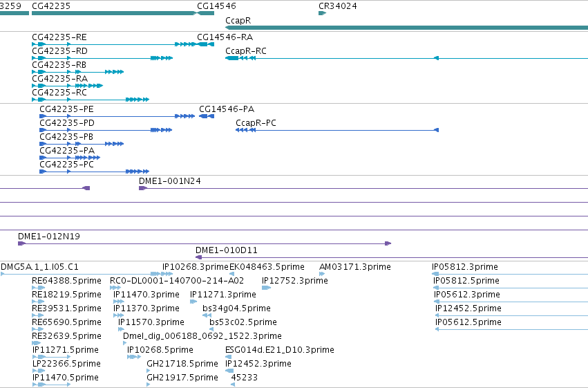This screenshot has width=588, height=388.
Task: Click transcript CG42235-RC label
Action: tap(59, 93)
